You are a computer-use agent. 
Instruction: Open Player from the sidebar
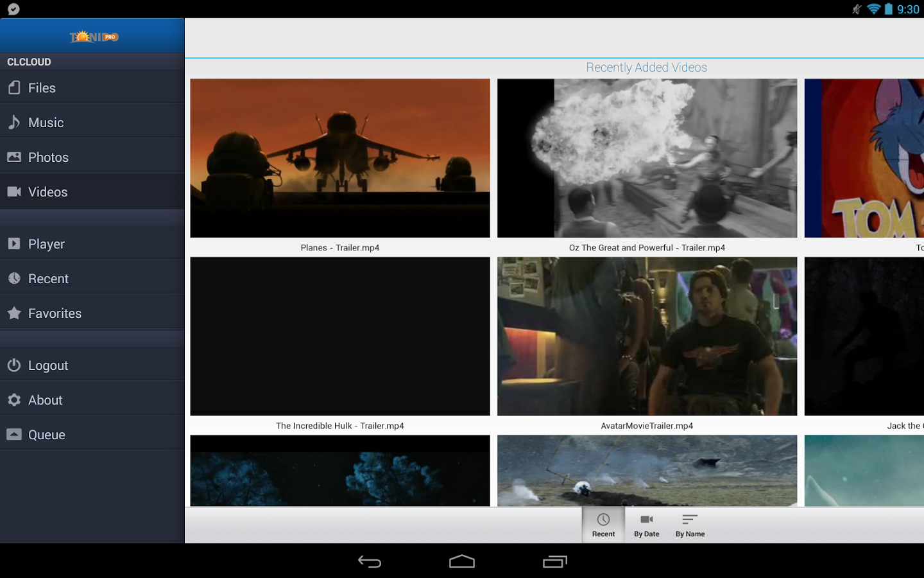pos(92,244)
